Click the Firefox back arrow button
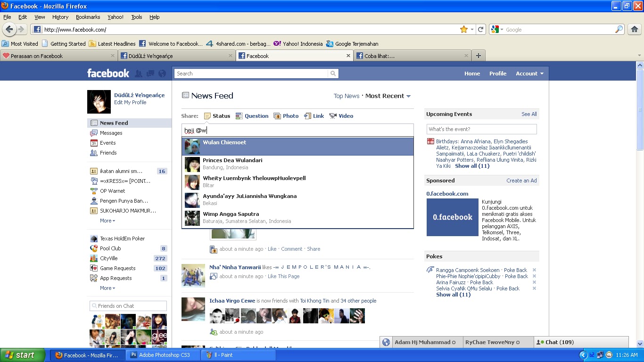 click(9, 29)
